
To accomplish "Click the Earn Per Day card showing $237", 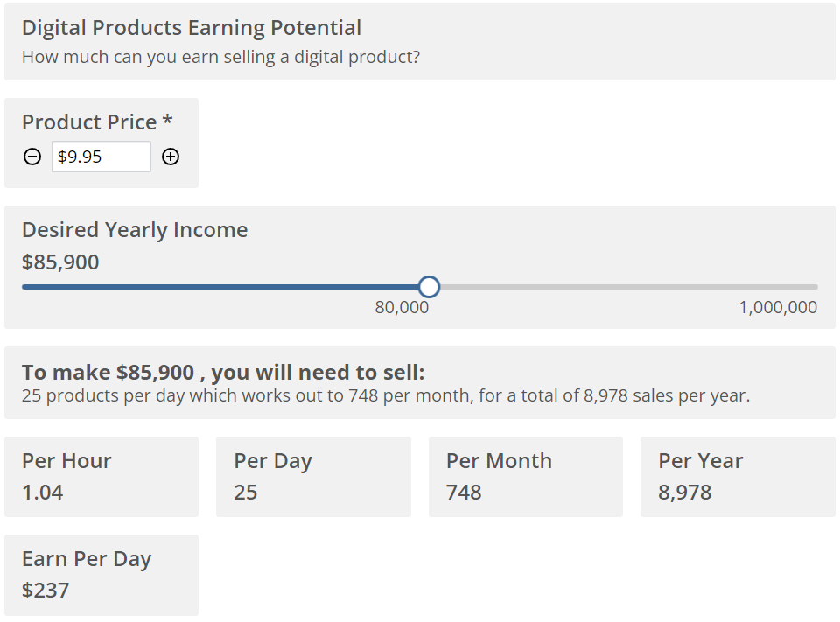I will point(101,574).
